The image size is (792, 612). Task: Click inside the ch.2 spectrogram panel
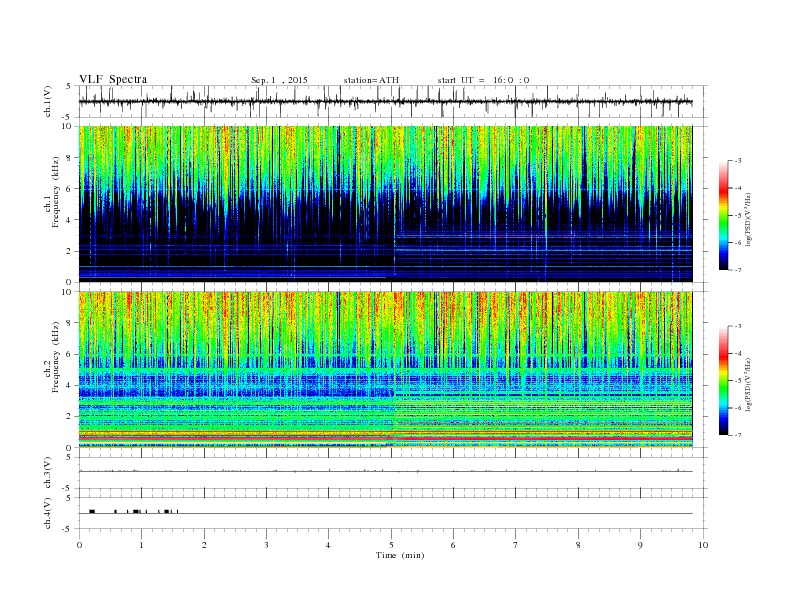click(x=385, y=370)
